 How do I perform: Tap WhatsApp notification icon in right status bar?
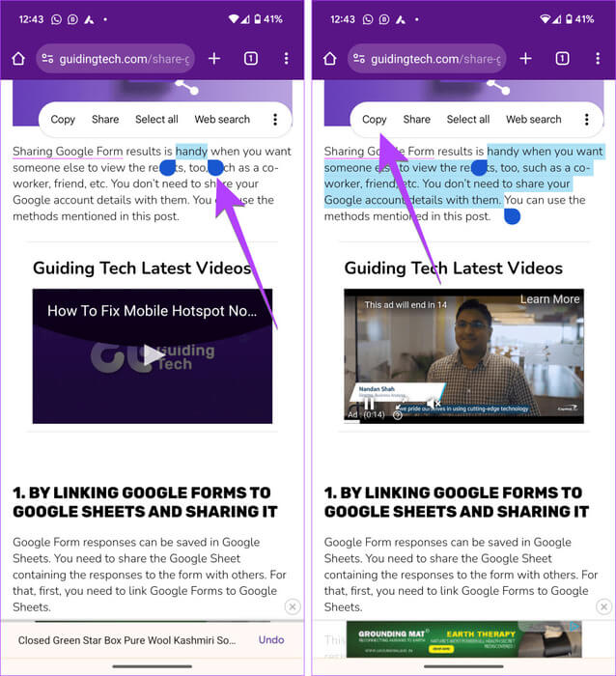pos(368,19)
